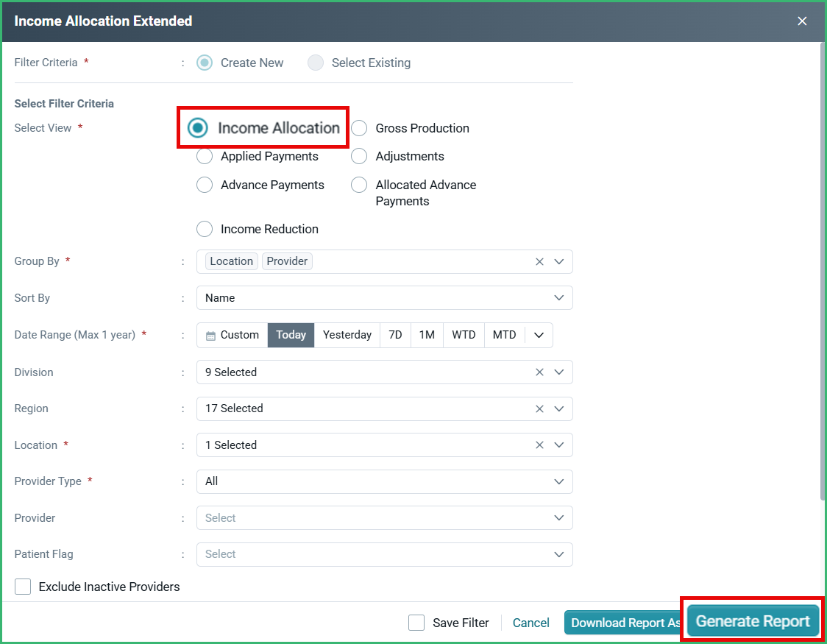Select the Today date range

(x=291, y=335)
